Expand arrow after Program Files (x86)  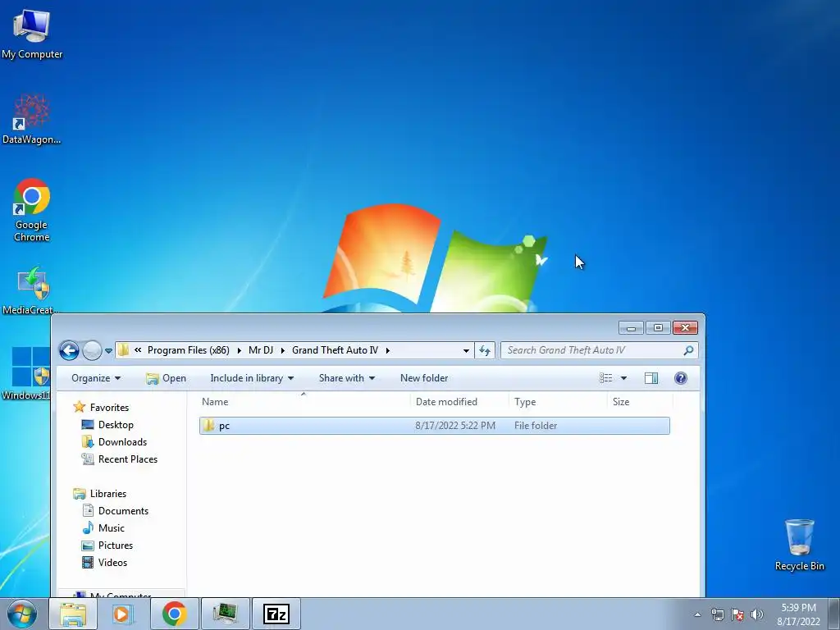(x=239, y=350)
